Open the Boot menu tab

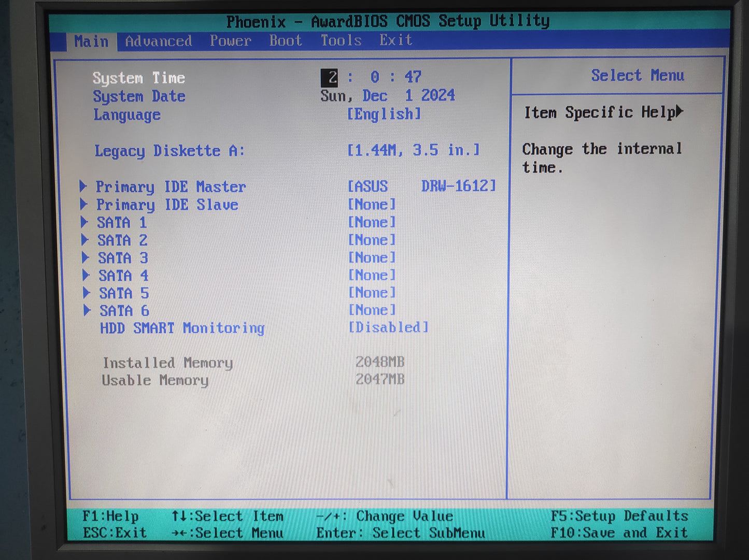285,40
